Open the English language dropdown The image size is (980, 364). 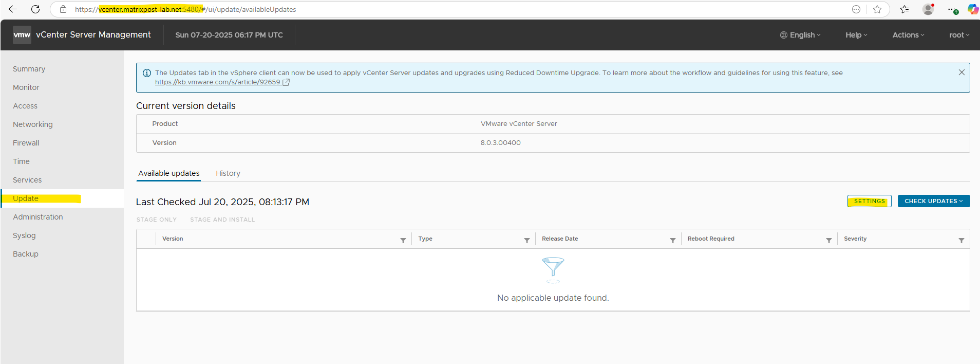pyautogui.click(x=800, y=35)
